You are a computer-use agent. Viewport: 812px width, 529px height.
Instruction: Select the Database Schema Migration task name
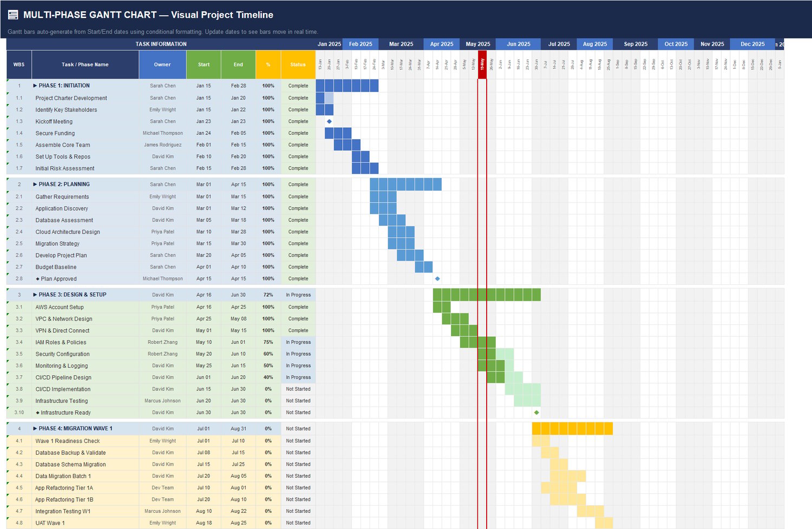(x=70, y=465)
